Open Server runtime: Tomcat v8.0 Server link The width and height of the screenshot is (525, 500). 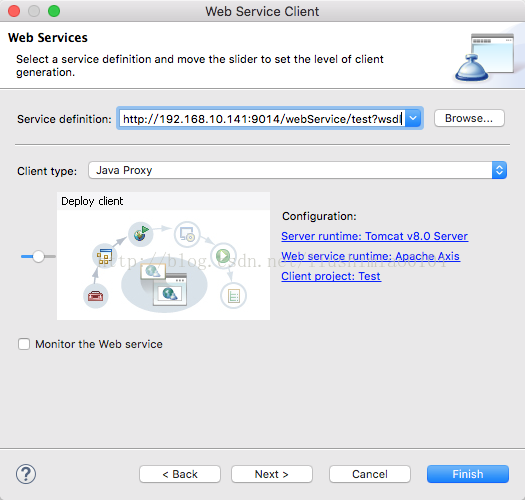pos(374,236)
